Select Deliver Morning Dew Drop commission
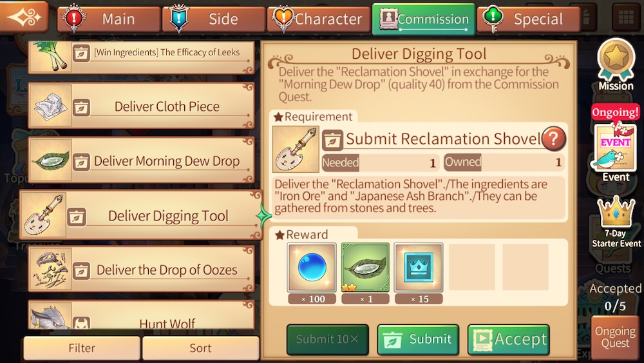The height and width of the screenshot is (363, 644). coord(141,161)
